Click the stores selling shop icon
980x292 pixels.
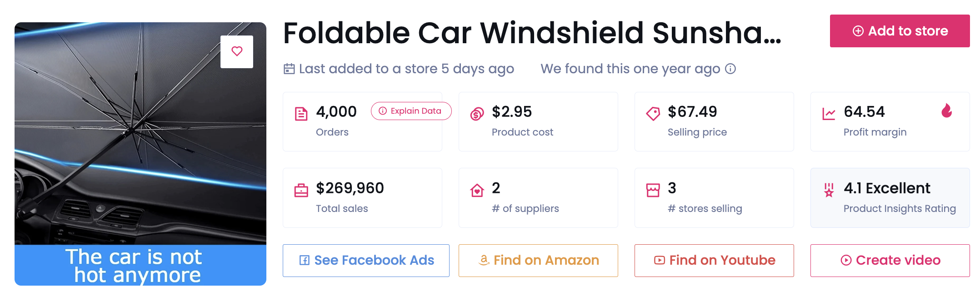653,190
